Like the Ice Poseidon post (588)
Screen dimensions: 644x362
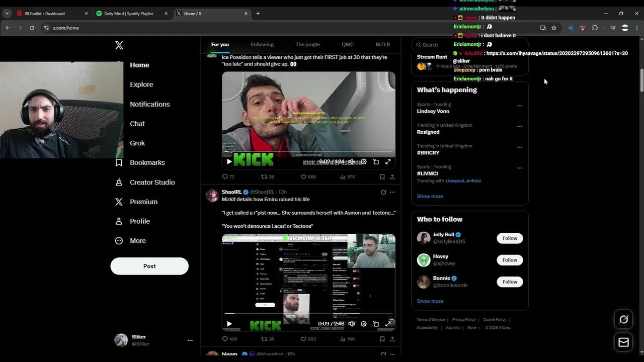pos(308,177)
